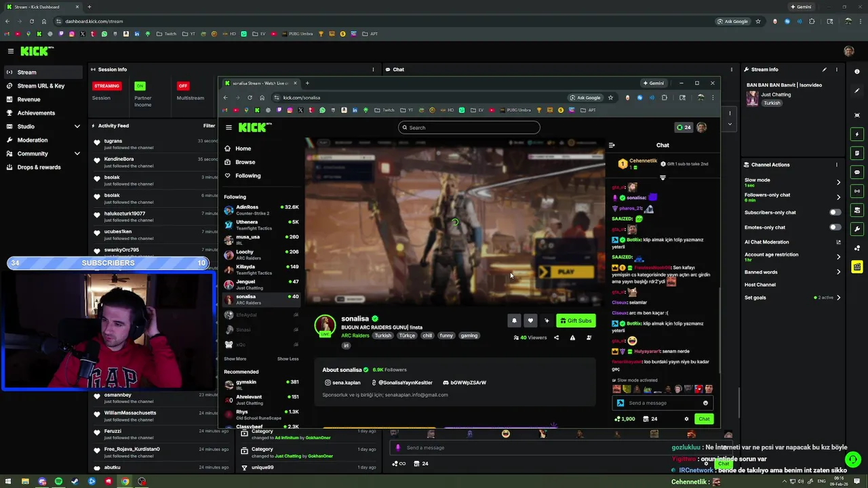868x488 pixels.
Task: Select Loochy channel in Following list
Action: 261,254
